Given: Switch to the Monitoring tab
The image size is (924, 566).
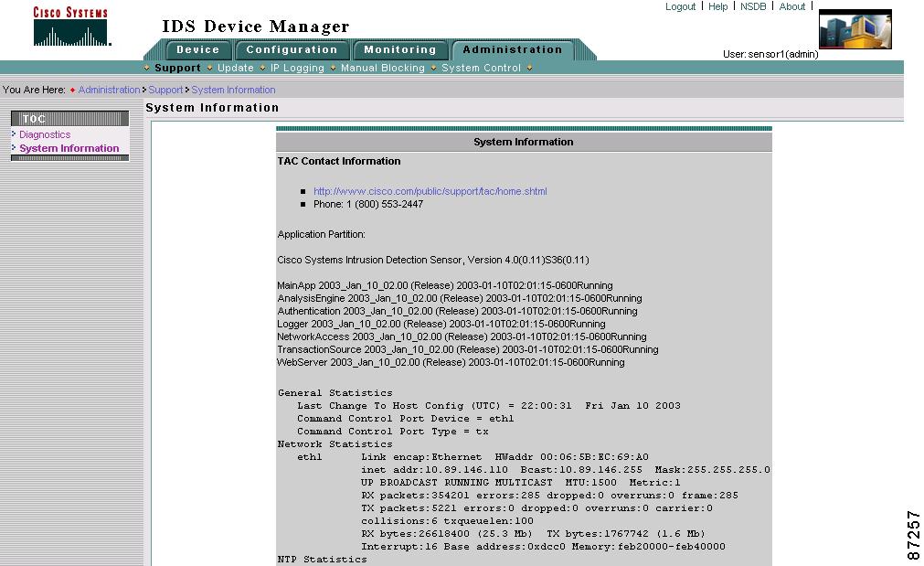Looking at the screenshot, I should click(400, 50).
